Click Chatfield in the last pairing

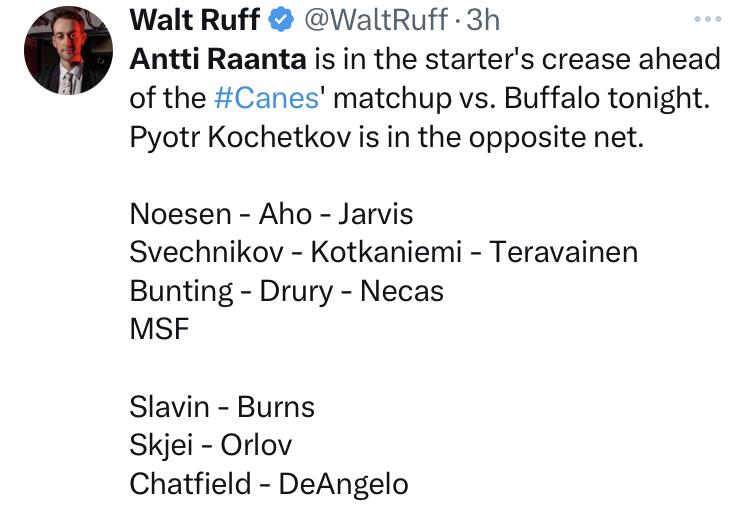(x=190, y=485)
